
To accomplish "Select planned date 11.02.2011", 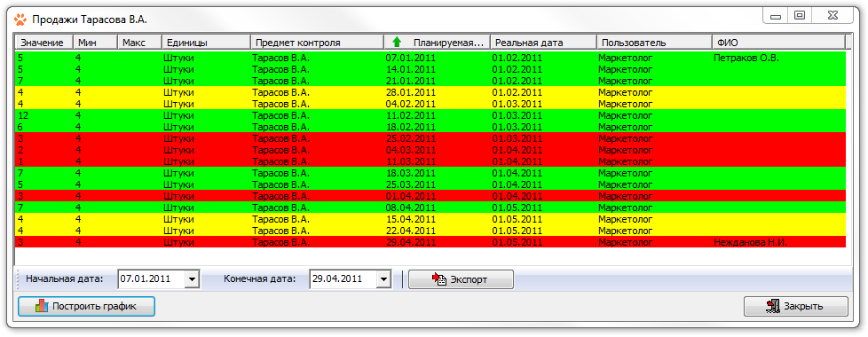I will pyautogui.click(x=411, y=115).
